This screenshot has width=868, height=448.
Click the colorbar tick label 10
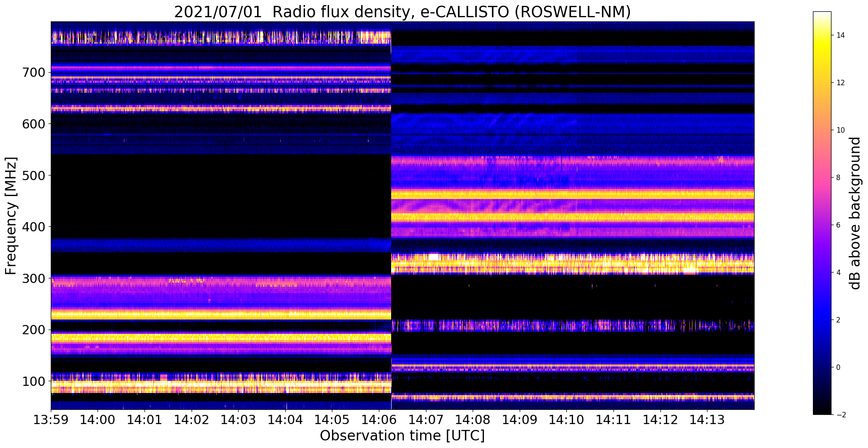pyautogui.click(x=841, y=130)
